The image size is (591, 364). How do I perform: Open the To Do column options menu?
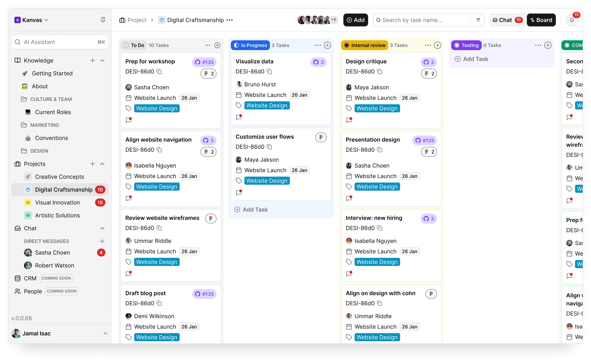point(207,45)
